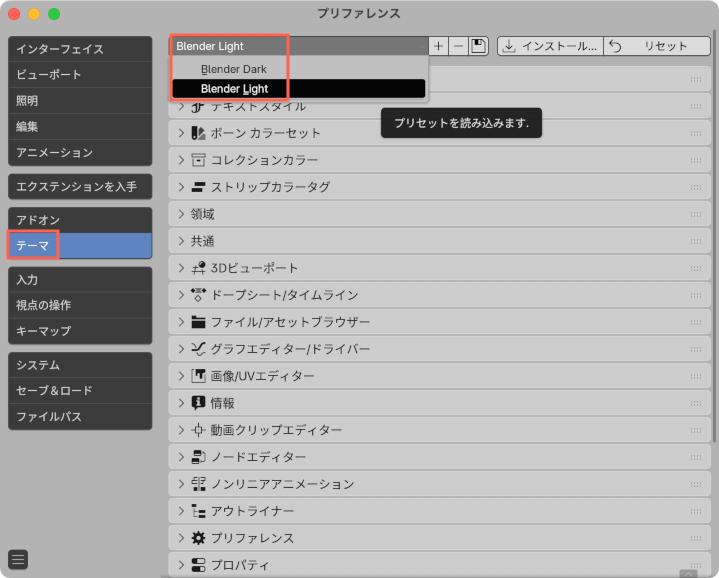This screenshot has width=719, height=578.
Task: Click the リセット theme button
Action: (x=657, y=46)
